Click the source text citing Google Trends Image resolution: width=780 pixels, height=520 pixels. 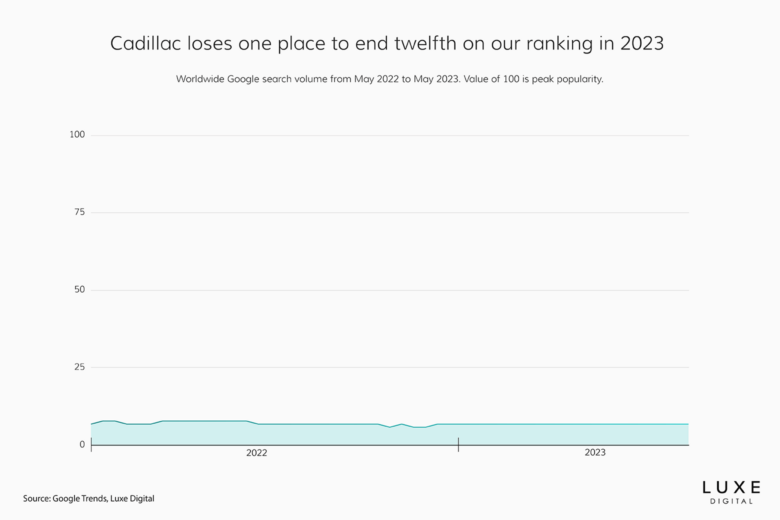pyautogui.click(x=89, y=498)
